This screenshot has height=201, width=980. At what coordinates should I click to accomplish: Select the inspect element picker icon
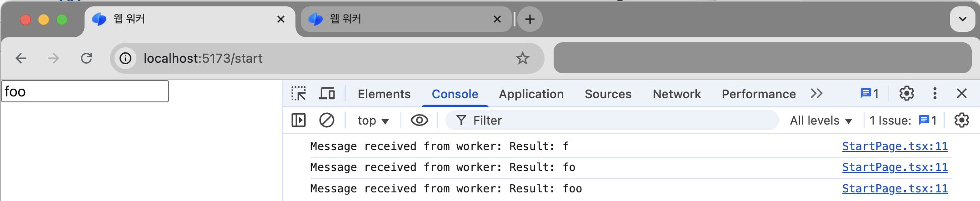299,94
